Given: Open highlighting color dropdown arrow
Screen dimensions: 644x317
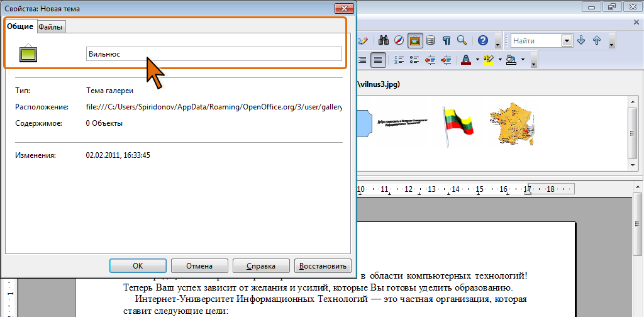Looking at the screenshot, I should click(x=499, y=60).
